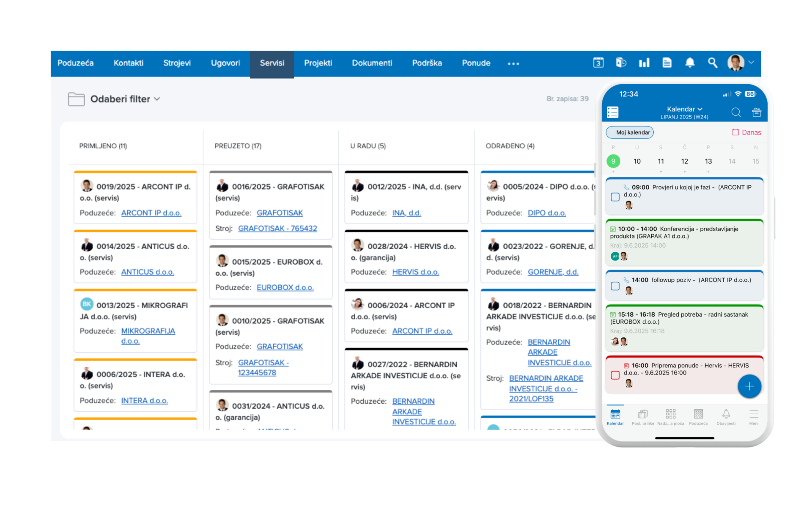Open machine link ending 2021/LOF135
The height and width of the screenshot is (507, 812).
[546, 389]
